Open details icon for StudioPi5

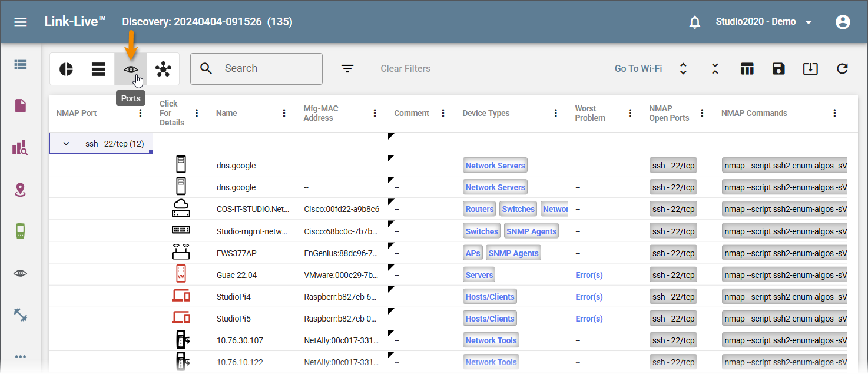[x=181, y=318]
